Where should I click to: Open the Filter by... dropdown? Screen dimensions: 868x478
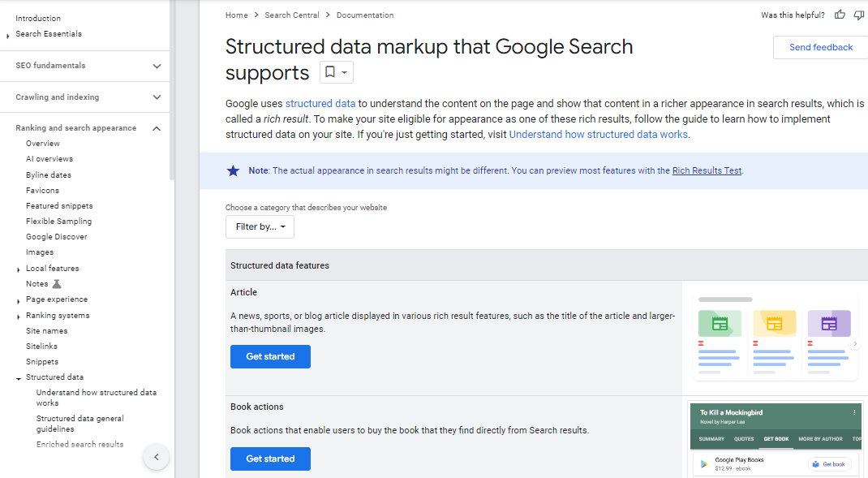tap(260, 226)
